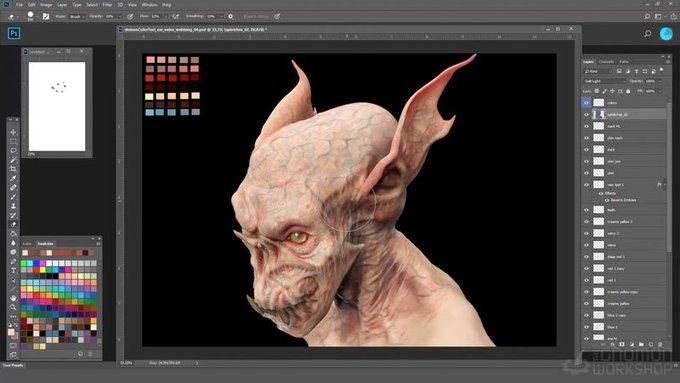Select the History Brush tool
Viewport: 680px width, 383px height.
(13, 215)
